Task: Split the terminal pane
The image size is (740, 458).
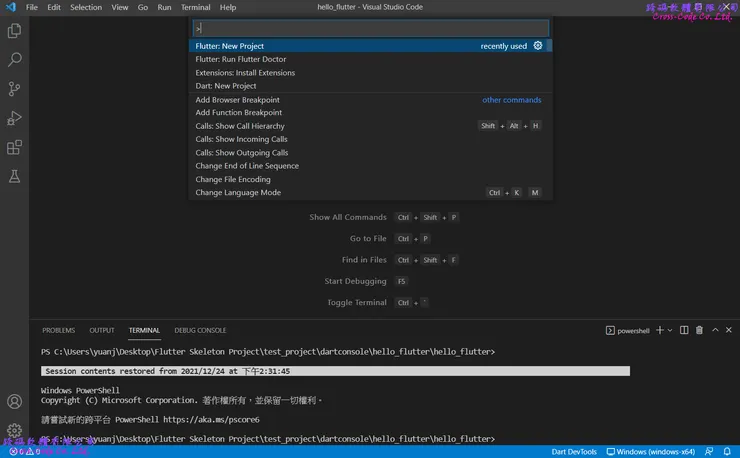Action: (684, 330)
